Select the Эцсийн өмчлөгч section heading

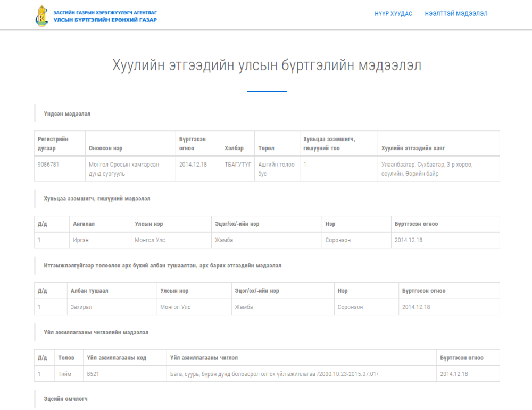coord(65,399)
